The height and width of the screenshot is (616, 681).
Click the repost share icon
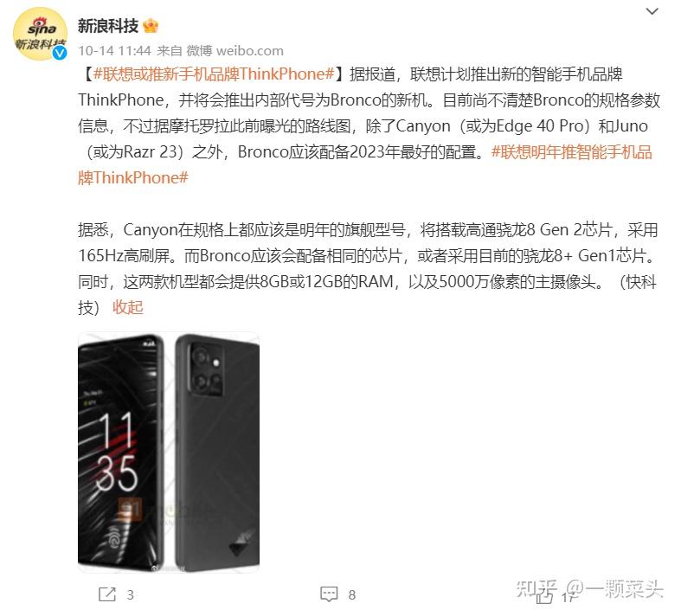coord(106,594)
